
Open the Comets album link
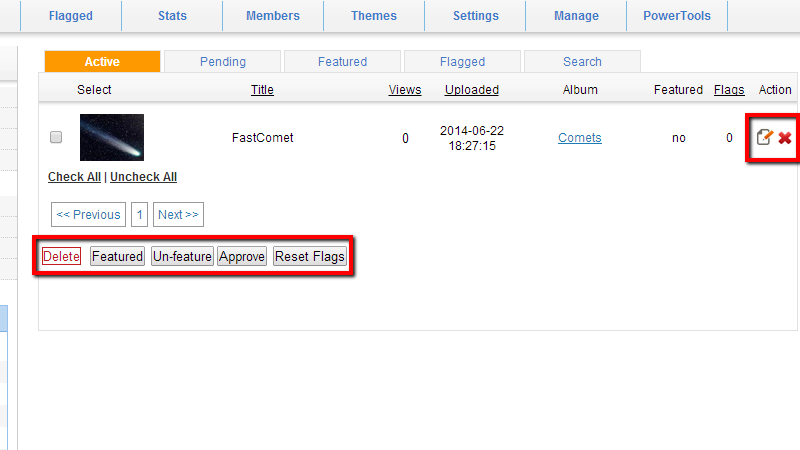[x=580, y=138]
